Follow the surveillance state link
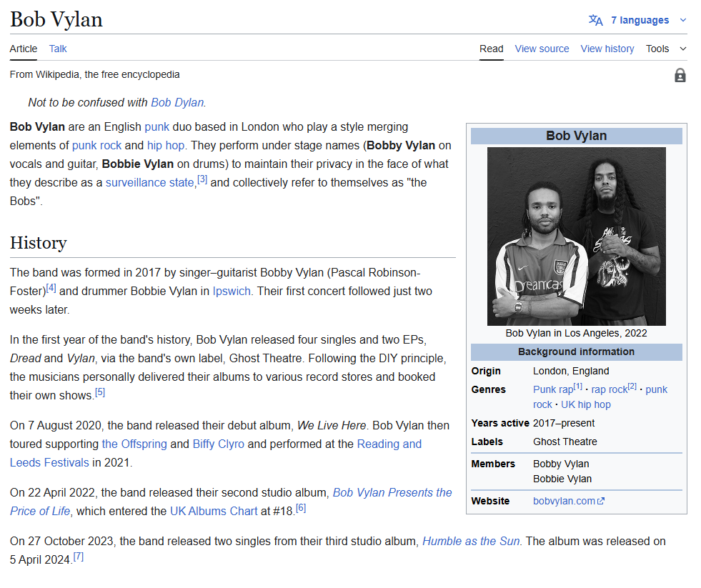This screenshot has width=701, height=588. (149, 182)
